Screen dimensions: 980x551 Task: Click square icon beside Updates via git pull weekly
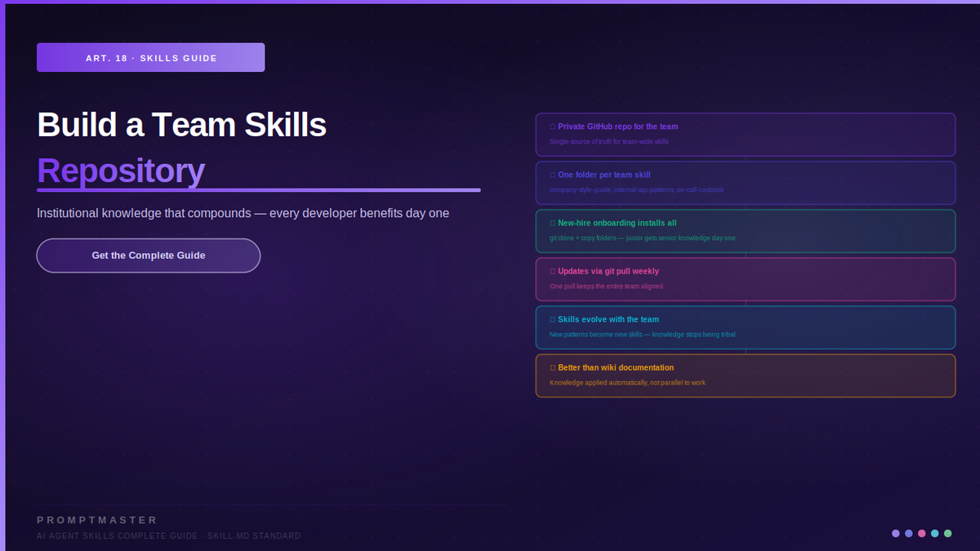(552, 271)
